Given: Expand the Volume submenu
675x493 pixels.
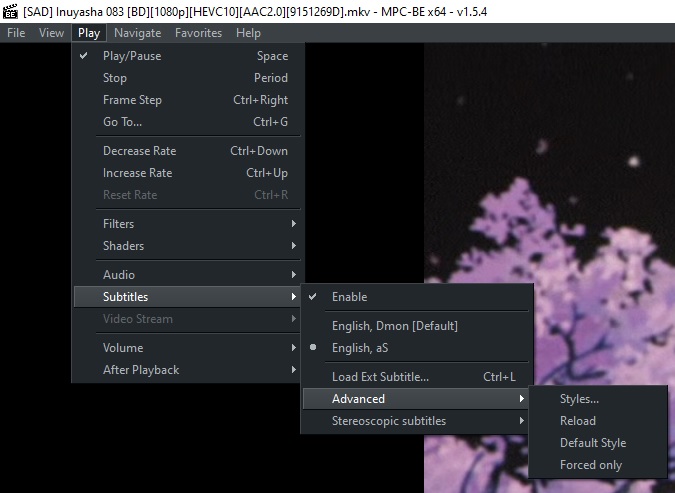Looking at the screenshot, I should pos(187,348).
